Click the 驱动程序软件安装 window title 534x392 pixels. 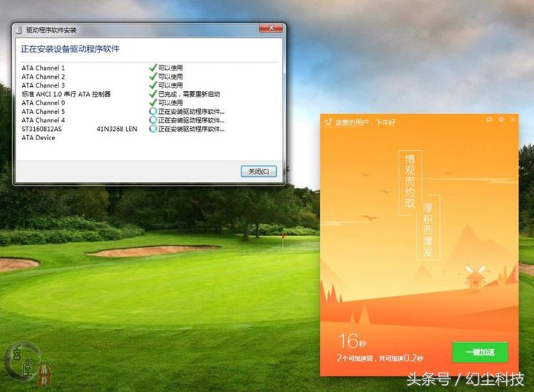(51, 31)
